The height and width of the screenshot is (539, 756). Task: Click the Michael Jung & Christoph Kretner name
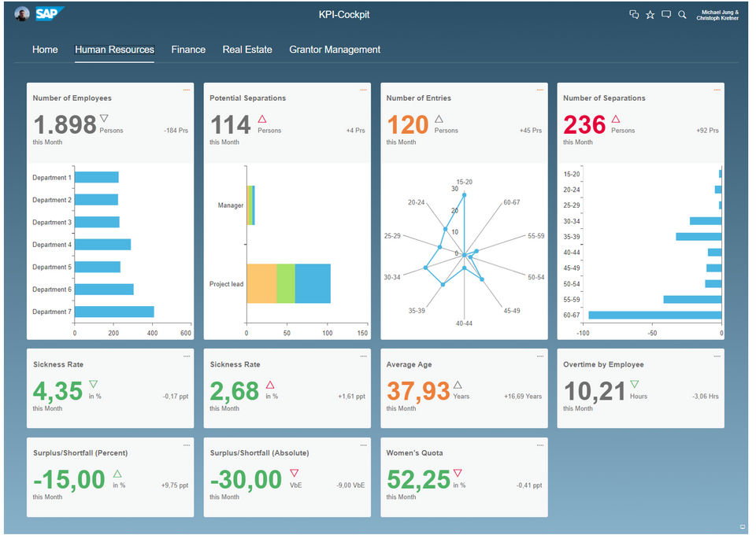pyautogui.click(x=717, y=15)
